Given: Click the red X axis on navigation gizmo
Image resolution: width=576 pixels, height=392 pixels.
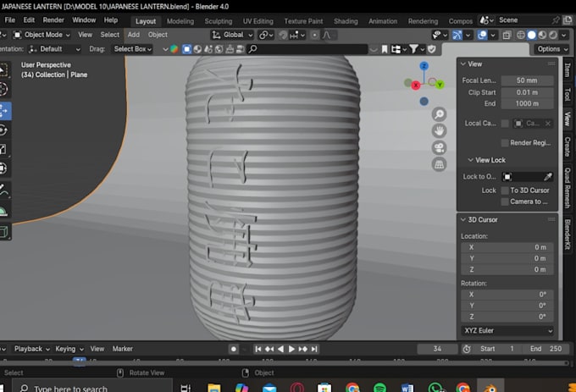Looking at the screenshot, I should pos(415,86).
